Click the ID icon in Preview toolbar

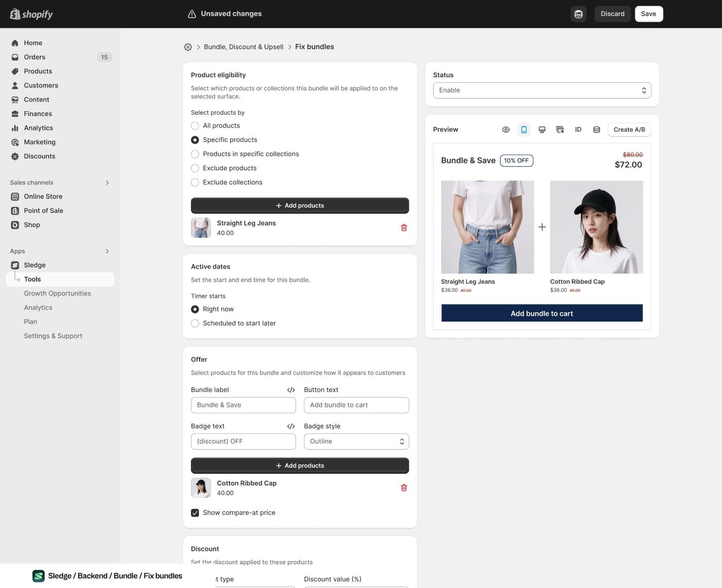click(578, 129)
